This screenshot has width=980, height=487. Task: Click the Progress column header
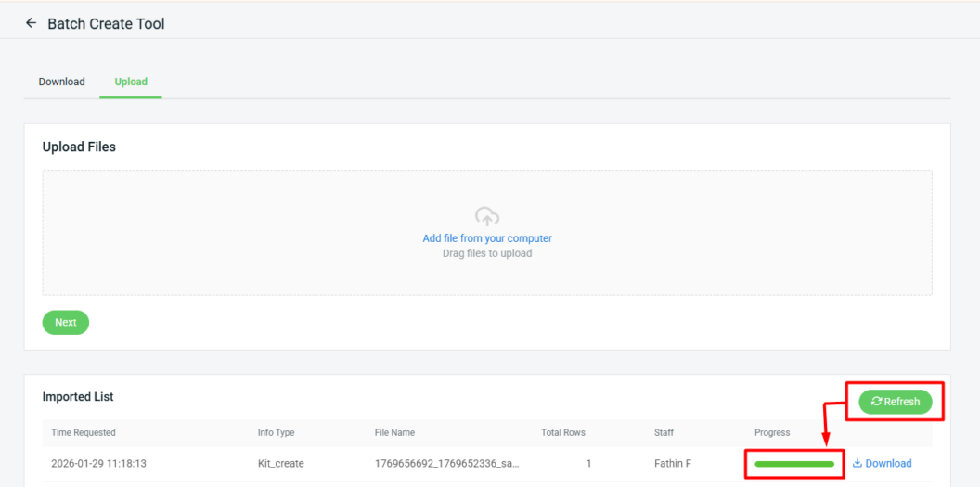[x=772, y=432]
